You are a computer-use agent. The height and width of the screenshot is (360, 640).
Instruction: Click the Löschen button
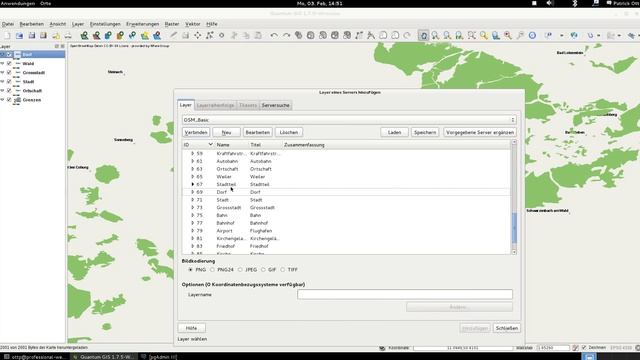pos(289,132)
